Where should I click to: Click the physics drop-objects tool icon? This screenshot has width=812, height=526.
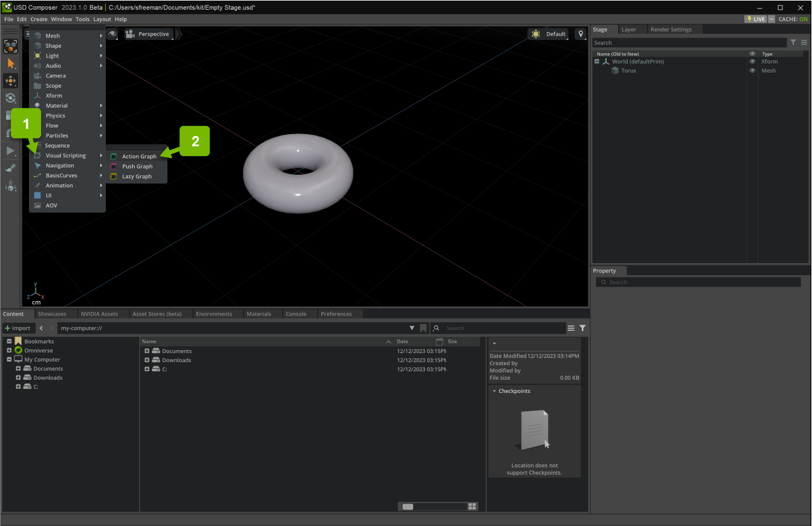pos(11,186)
